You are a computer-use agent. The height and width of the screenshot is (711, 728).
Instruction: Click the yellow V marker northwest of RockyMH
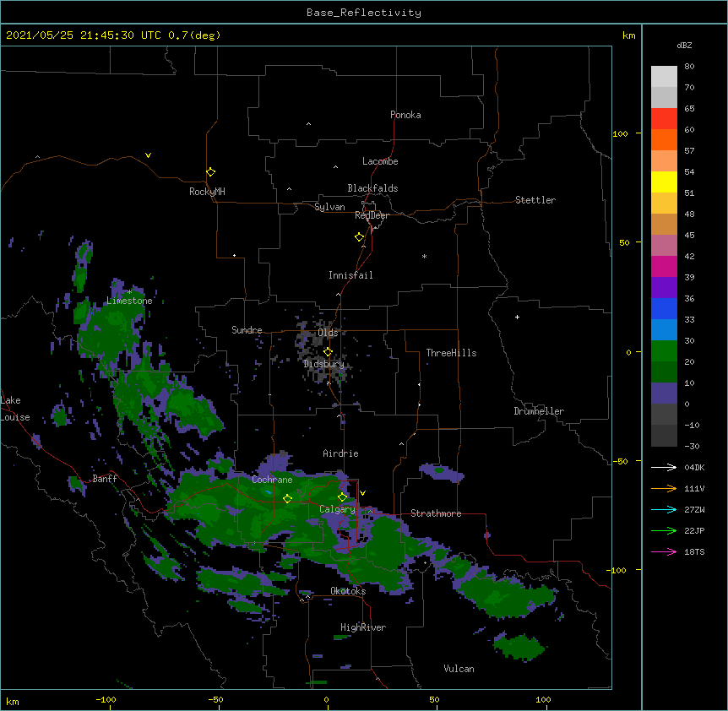pyautogui.click(x=148, y=155)
